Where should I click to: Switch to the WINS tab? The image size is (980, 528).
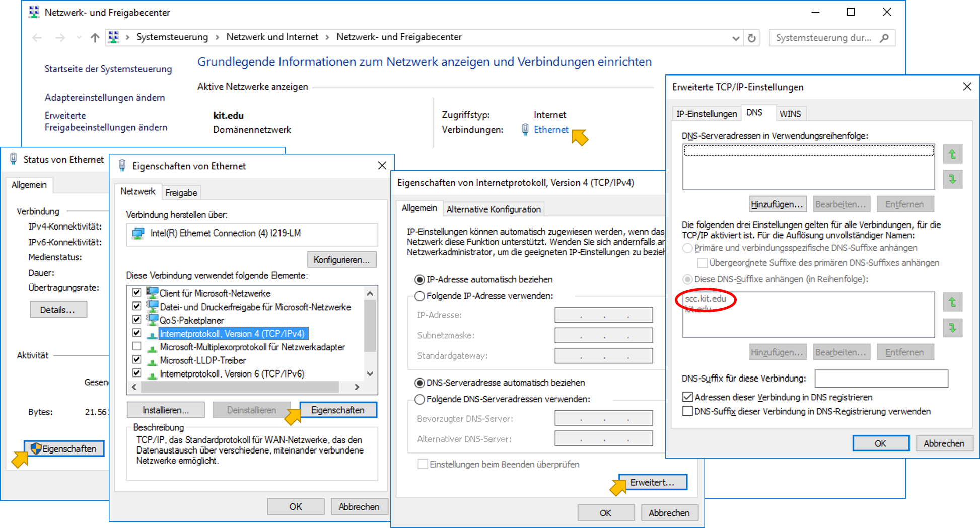click(790, 114)
